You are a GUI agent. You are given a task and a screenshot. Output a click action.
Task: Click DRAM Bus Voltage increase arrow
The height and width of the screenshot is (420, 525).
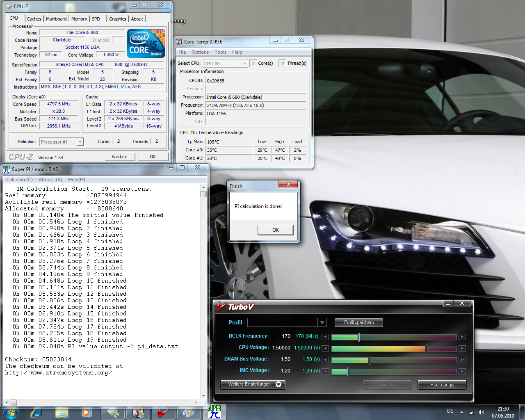click(462, 360)
